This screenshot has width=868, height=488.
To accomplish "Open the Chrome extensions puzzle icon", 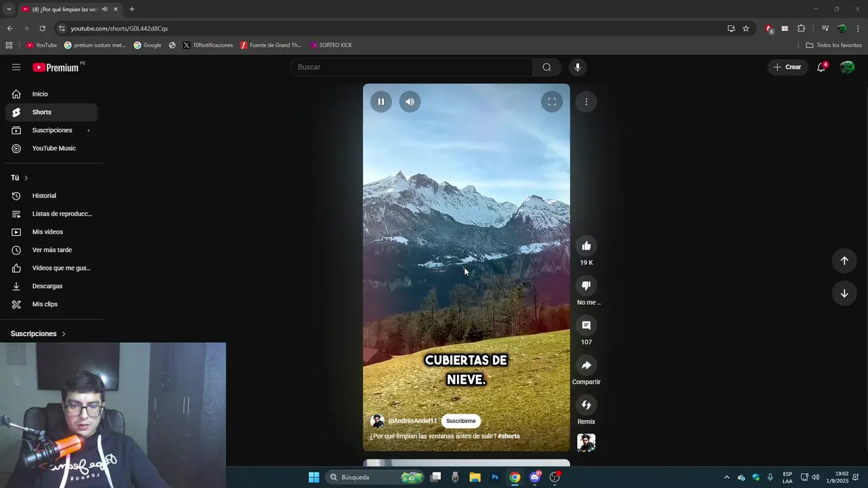I will [801, 28].
